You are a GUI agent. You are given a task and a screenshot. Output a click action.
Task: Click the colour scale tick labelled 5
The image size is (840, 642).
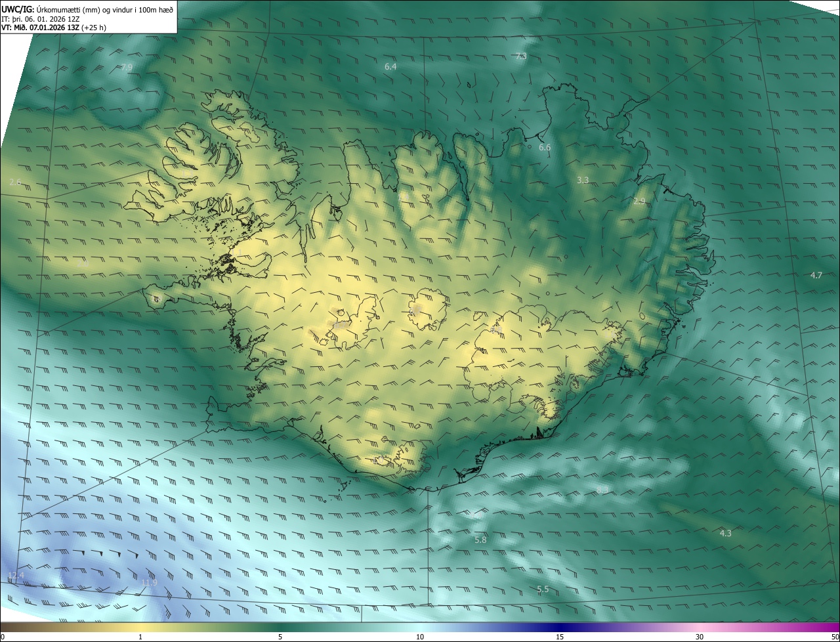click(x=280, y=637)
